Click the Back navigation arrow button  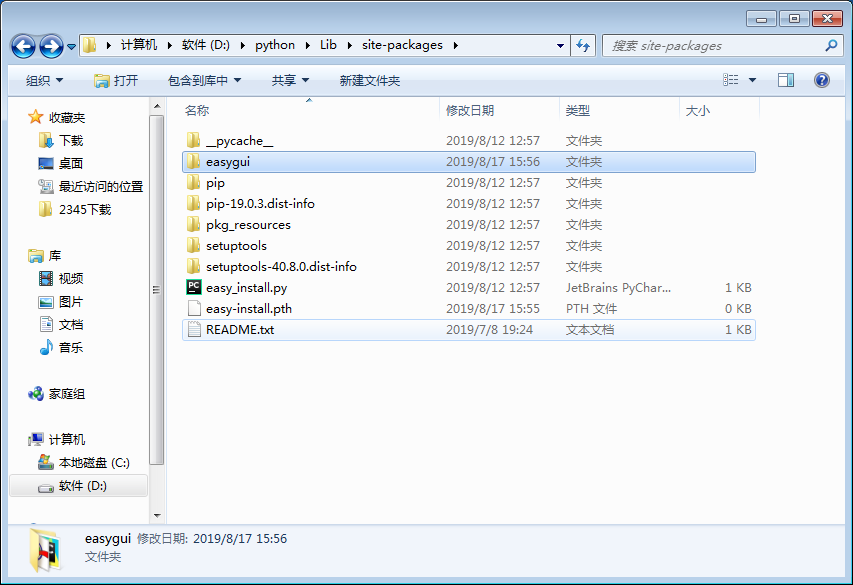coord(24,46)
